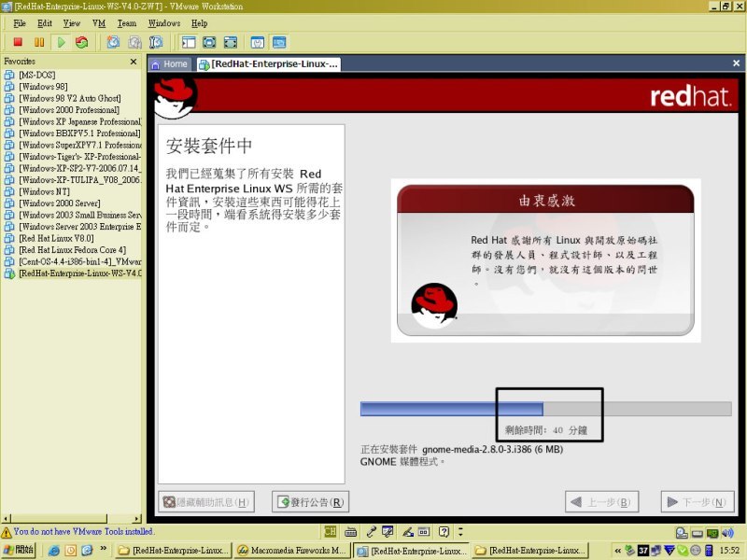
Task: Click the system clock showing 15:52
Action: pos(729,551)
